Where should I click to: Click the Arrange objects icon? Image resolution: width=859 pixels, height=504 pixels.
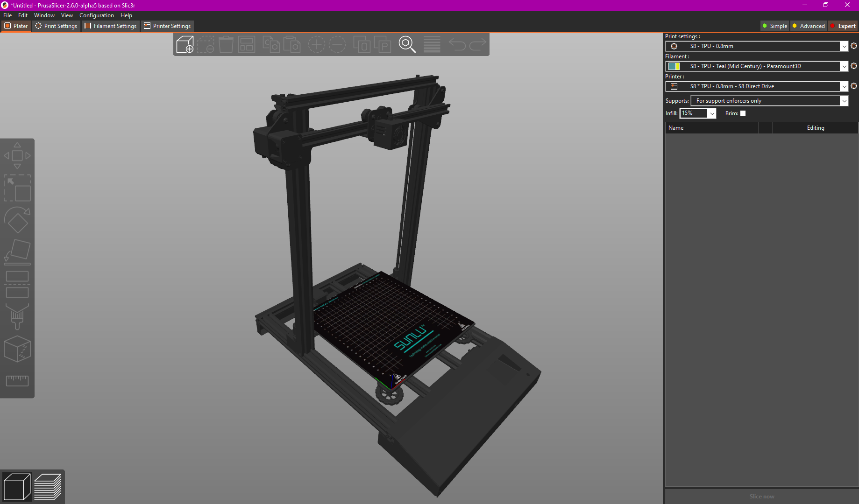pos(246,44)
